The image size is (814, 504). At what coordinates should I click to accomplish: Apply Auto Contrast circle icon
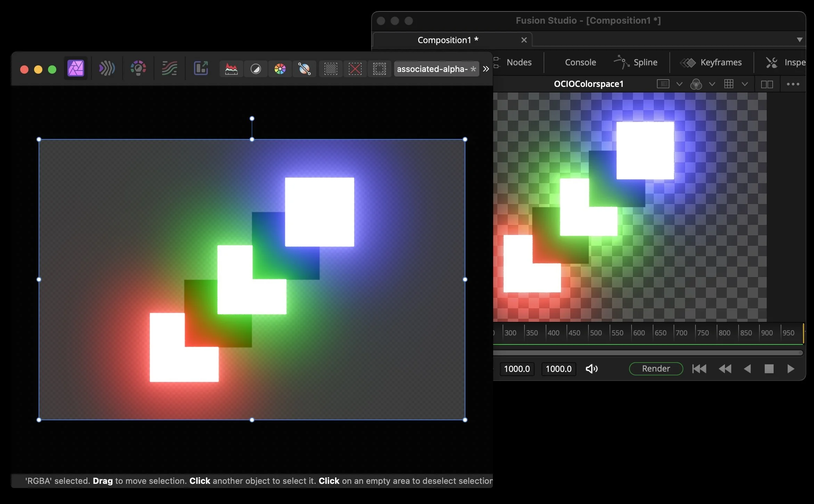point(255,69)
